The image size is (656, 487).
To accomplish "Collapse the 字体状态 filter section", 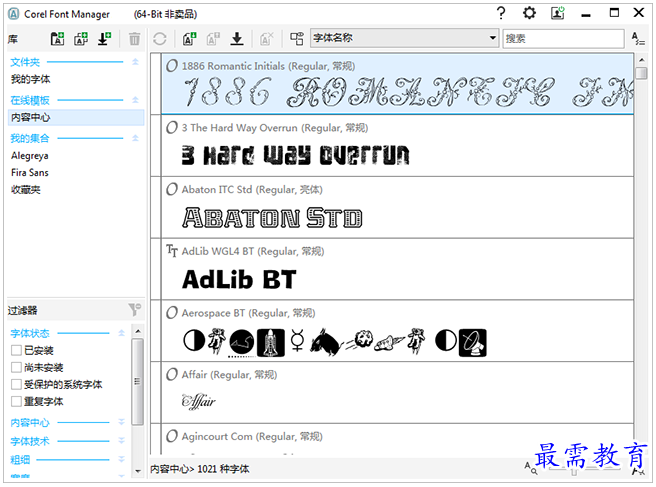I will (x=121, y=333).
